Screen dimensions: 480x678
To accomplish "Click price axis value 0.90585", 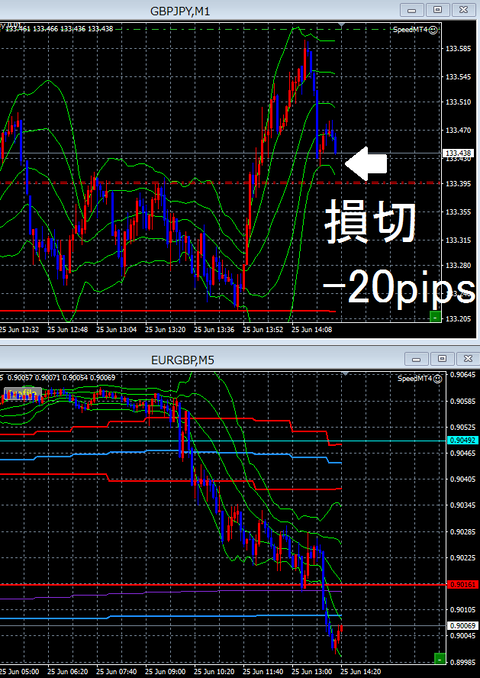I will 463,401.
